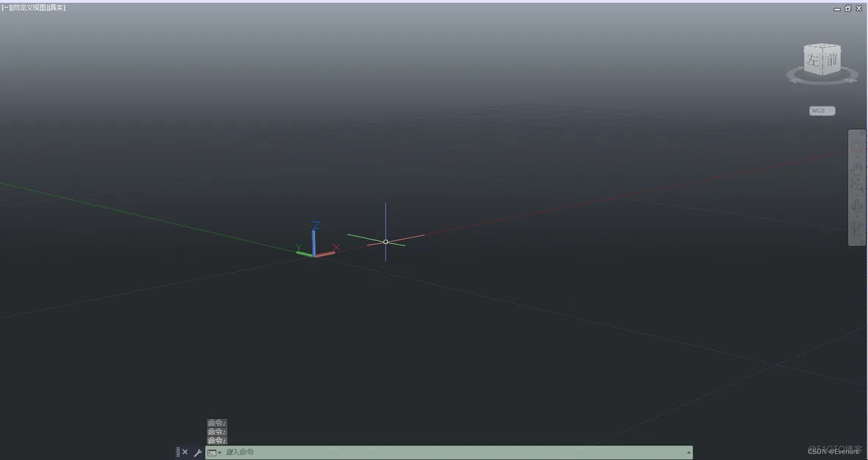
Task: Select the Pan hand tool
Action: point(856,168)
